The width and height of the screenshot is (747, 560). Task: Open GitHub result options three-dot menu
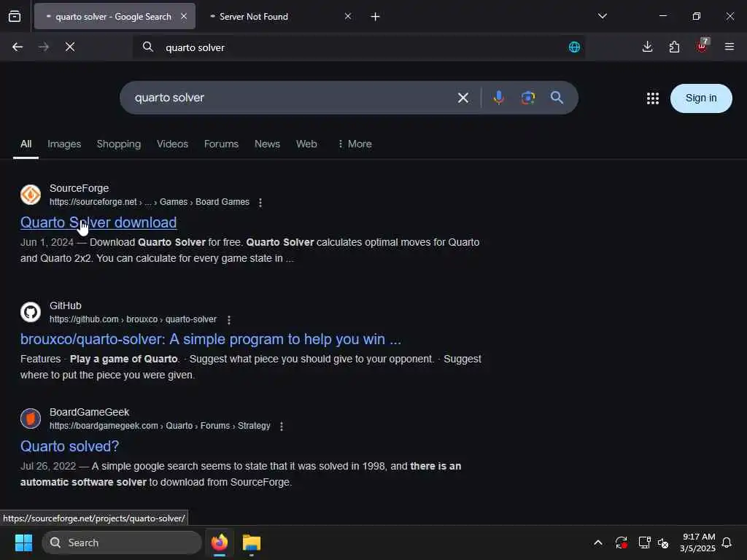click(228, 320)
